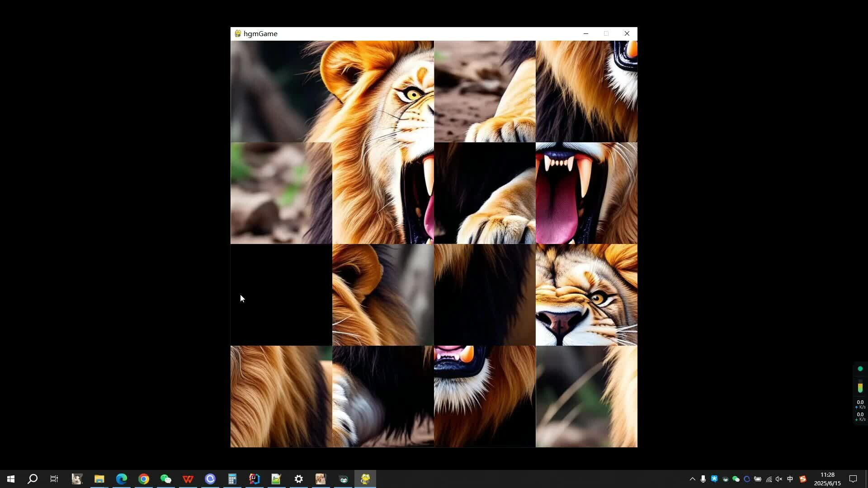Open the Windows Start menu

click(11, 479)
